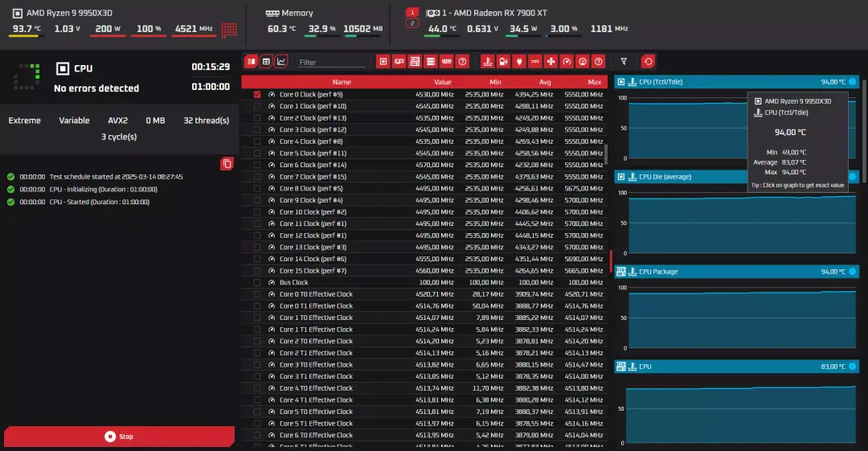Toggle the fan sensor type filter
Screen dimensions: 868x451
(551, 61)
